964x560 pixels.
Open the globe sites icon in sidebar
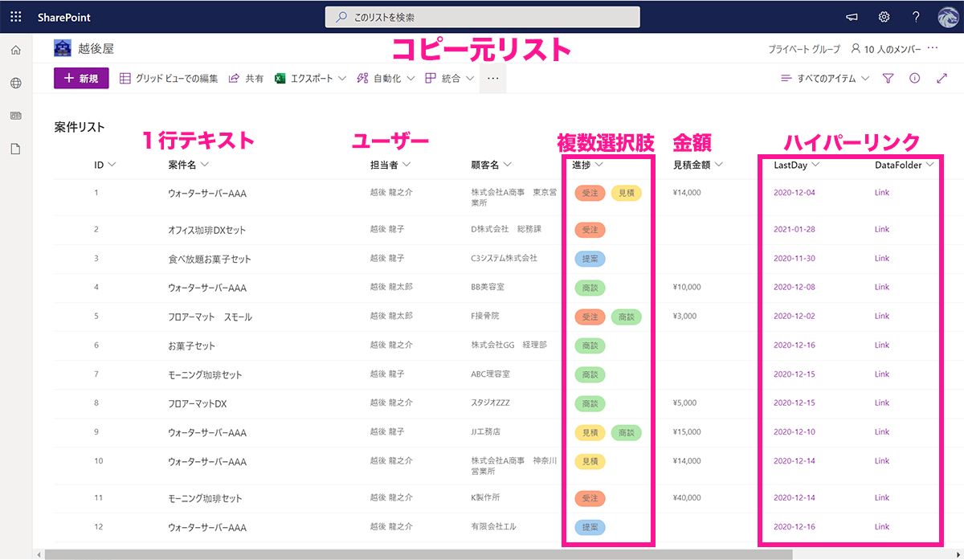[15, 83]
